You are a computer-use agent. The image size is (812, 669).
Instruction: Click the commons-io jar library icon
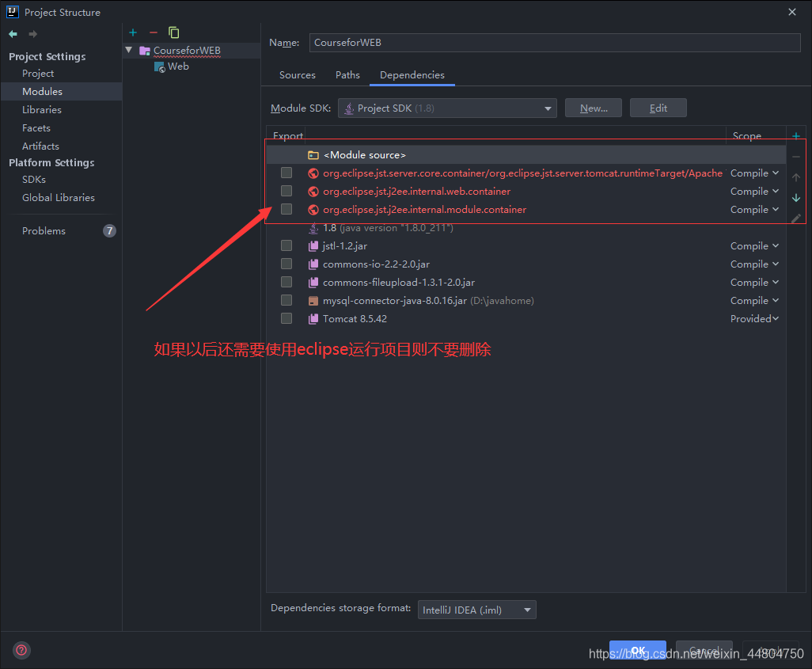tap(313, 264)
